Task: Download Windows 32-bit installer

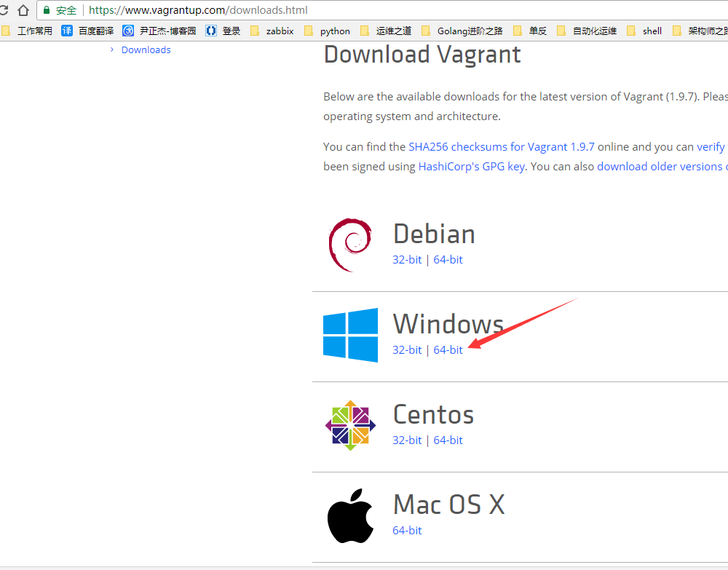Action: point(407,349)
